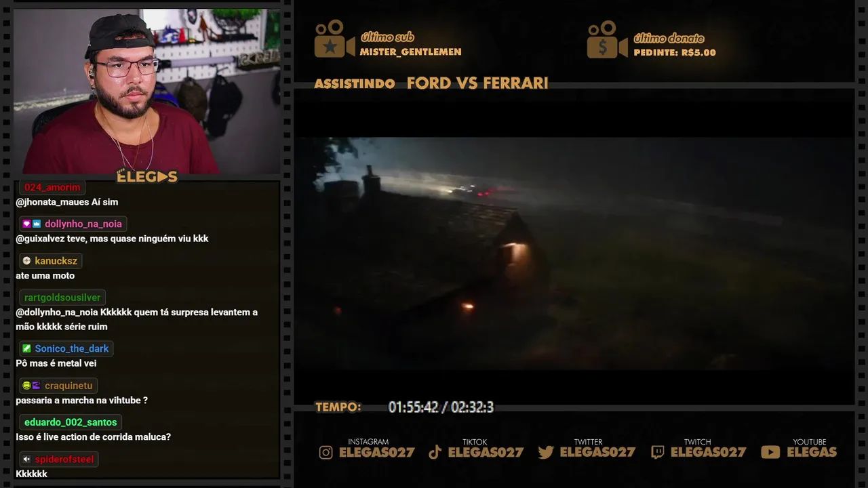868x488 pixels.
Task: Click the message 'ate uma moto'
Action: (45, 276)
